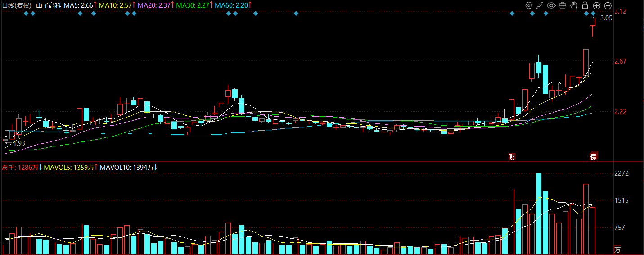The height and width of the screenshot is (255, 644).
Task: Activate the hand pan tool
Action: pos(574,5)
